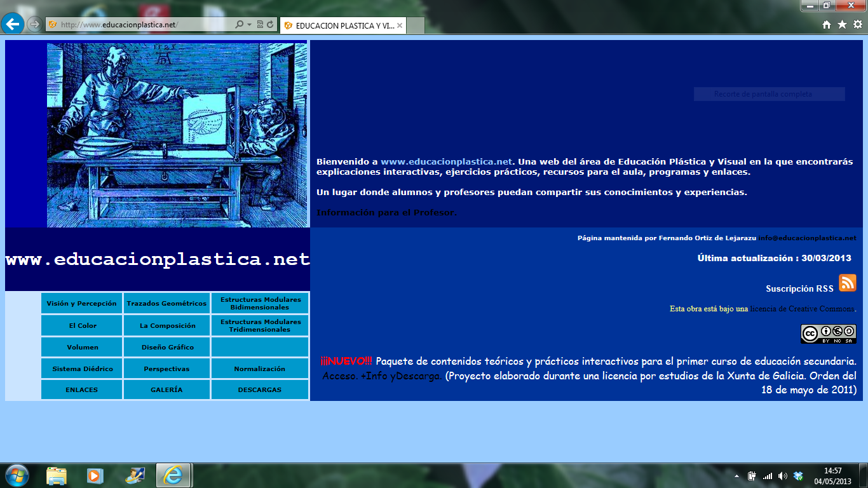The height and width of the screenshot is (488, 868).
Task: Open Favorites with the star icon
Action: tap(842, 25)
